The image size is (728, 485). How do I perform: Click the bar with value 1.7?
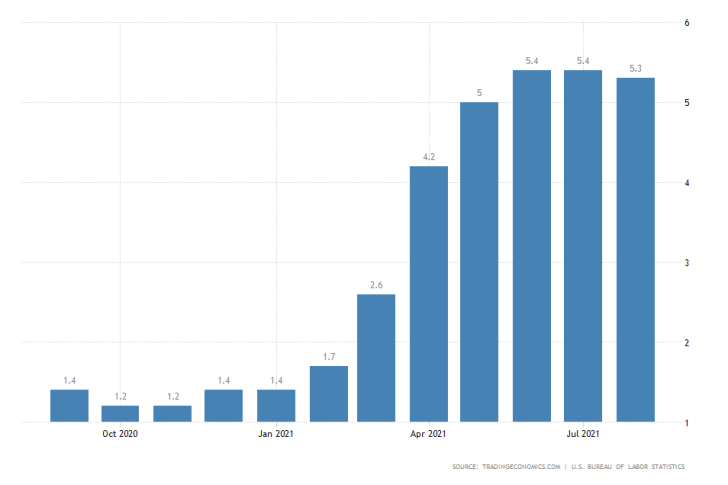click(x=328, y=394)
